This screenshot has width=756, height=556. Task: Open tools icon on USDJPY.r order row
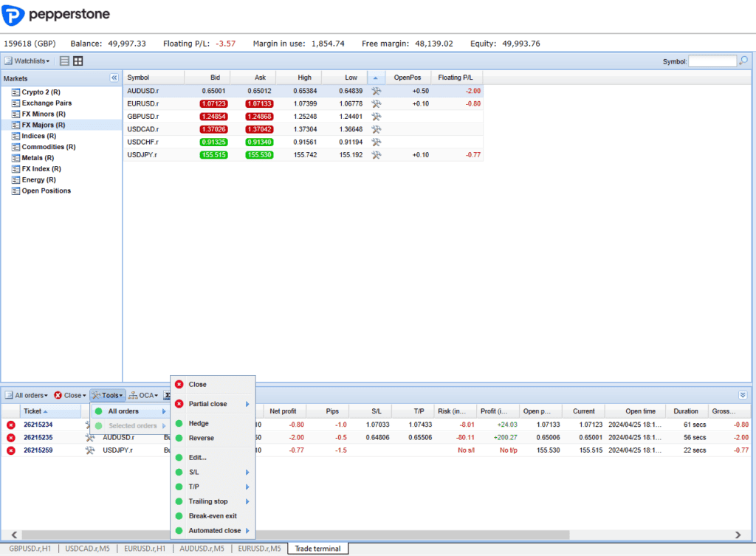(x=91, y=450)
